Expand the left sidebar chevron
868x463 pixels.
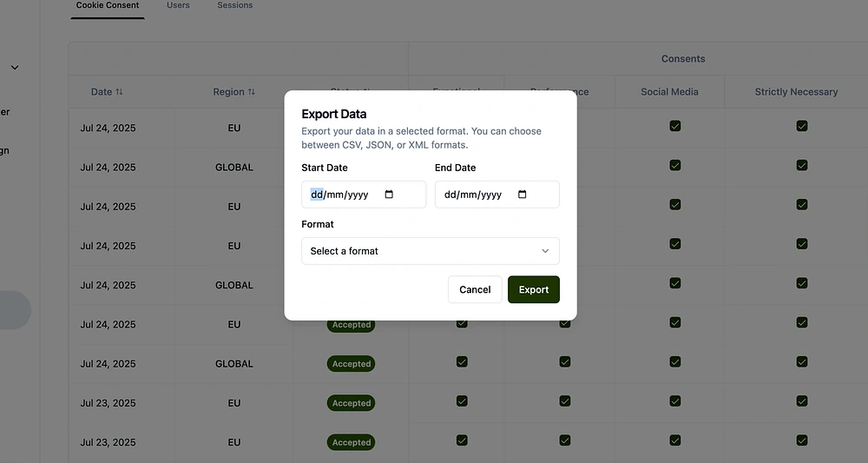pos(15,68)
